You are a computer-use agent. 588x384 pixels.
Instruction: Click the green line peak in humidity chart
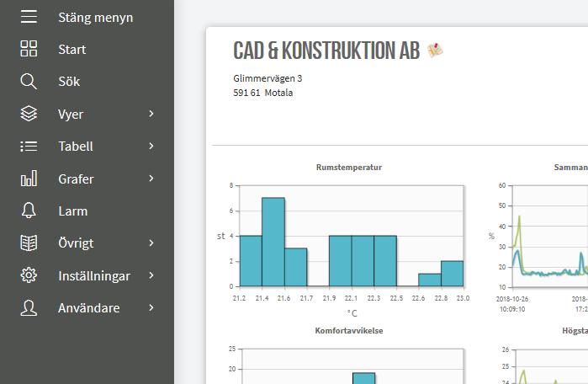point(519,216)
